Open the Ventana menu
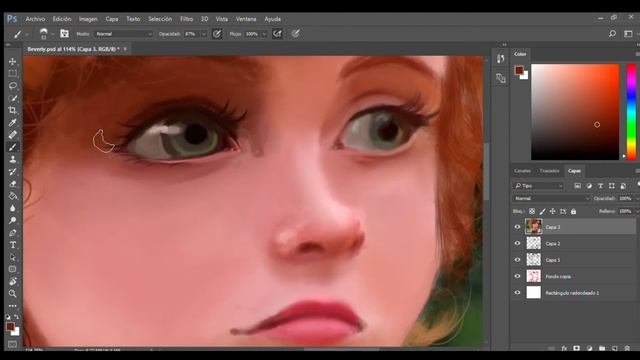The image size is (640, 360). (x=246, y=19)
